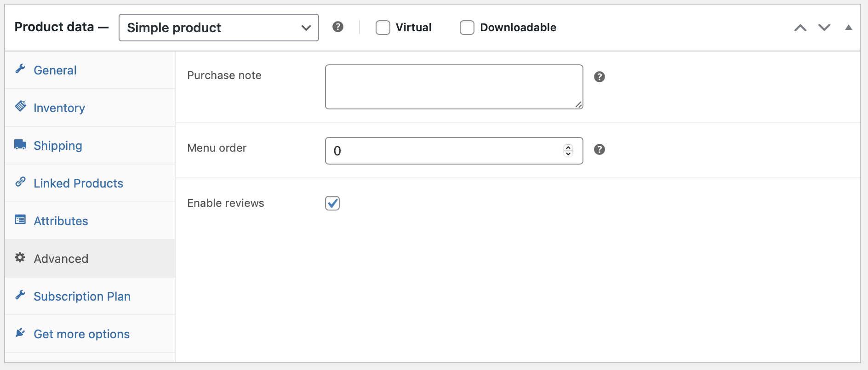Open the Attributes tab
868x370 pixels.
(90, 221)
